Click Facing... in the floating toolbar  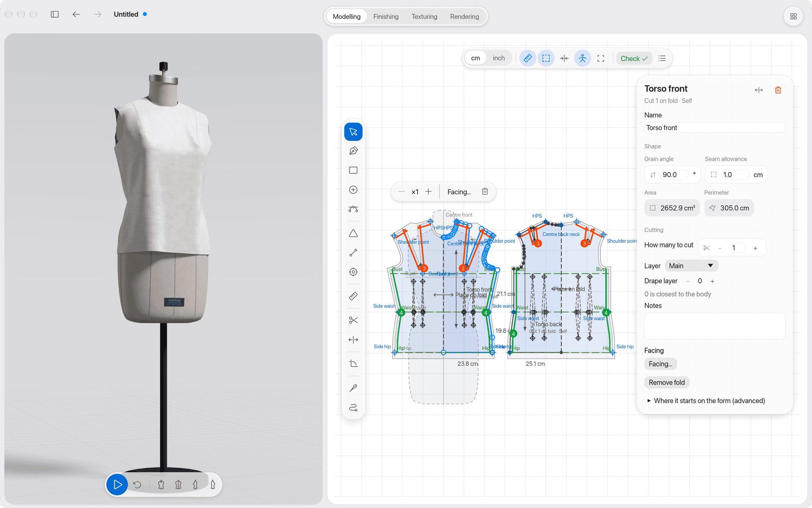tap(459, 192)
